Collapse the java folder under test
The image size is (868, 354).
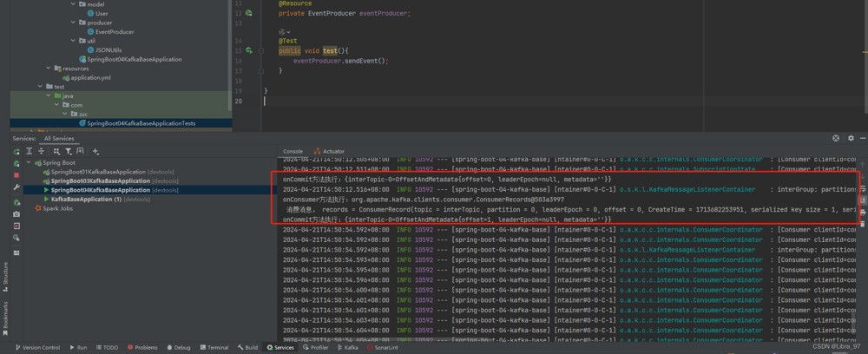pos(49,95)
